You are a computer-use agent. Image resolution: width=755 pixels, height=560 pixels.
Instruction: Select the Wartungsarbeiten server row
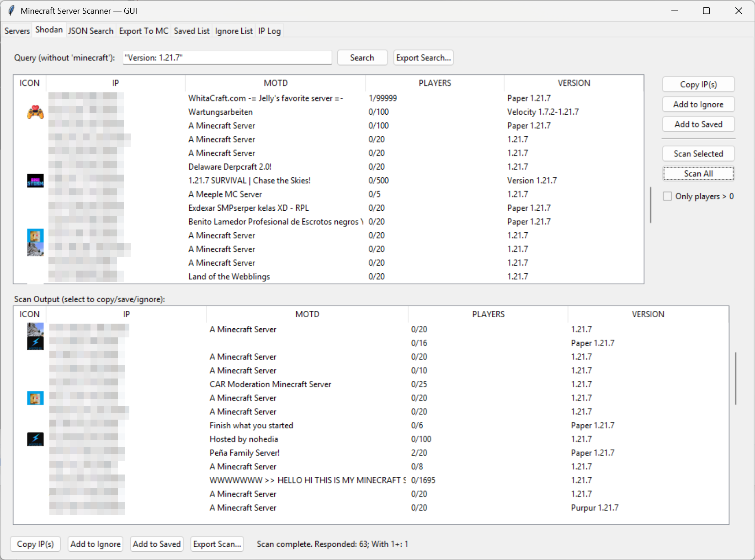[x=329, y=112]
